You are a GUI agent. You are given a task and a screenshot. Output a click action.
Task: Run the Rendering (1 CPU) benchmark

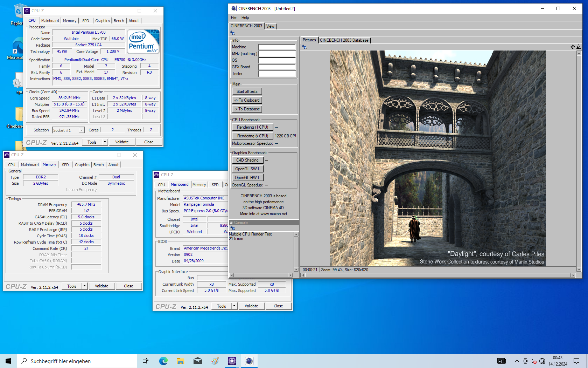(x=252, y=127)
